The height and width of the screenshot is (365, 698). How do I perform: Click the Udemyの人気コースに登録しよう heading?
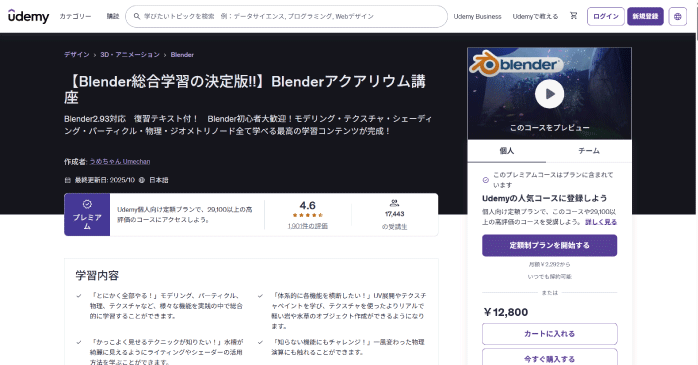coord(544,199)
